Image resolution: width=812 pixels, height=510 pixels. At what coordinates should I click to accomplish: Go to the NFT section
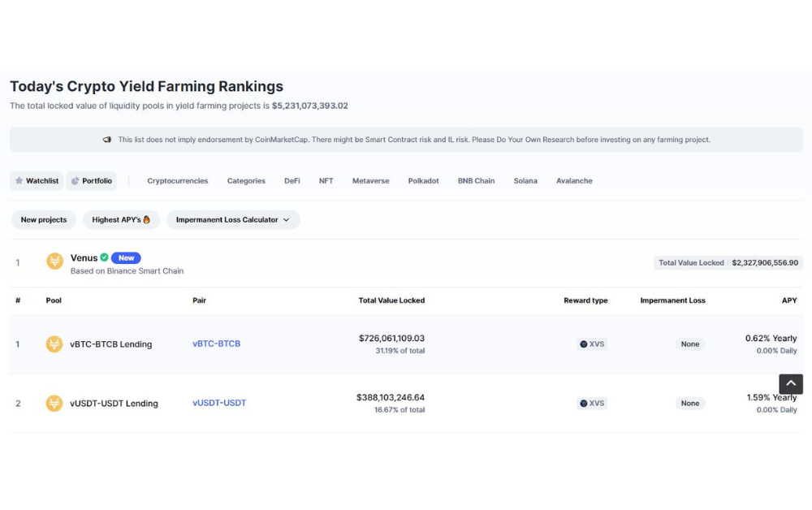(x=326, y=181)
